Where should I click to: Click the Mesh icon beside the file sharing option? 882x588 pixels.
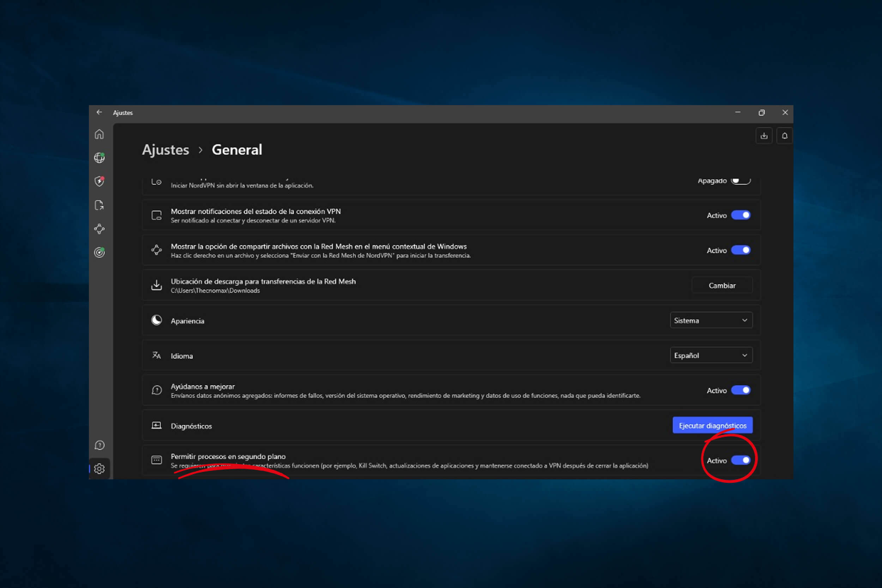tap(156, 250)
